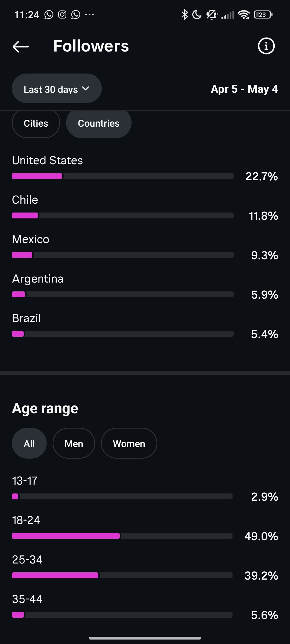290x644 pixels.
Task: Tap the back arrow icon
Action: tap(20, 46)
